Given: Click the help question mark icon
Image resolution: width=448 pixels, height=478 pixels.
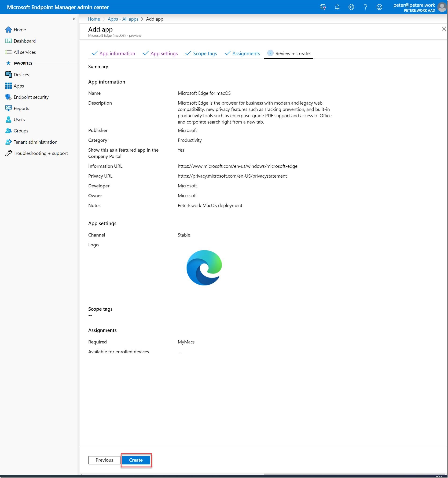Looking at the screenshot, I should point(365,7).
